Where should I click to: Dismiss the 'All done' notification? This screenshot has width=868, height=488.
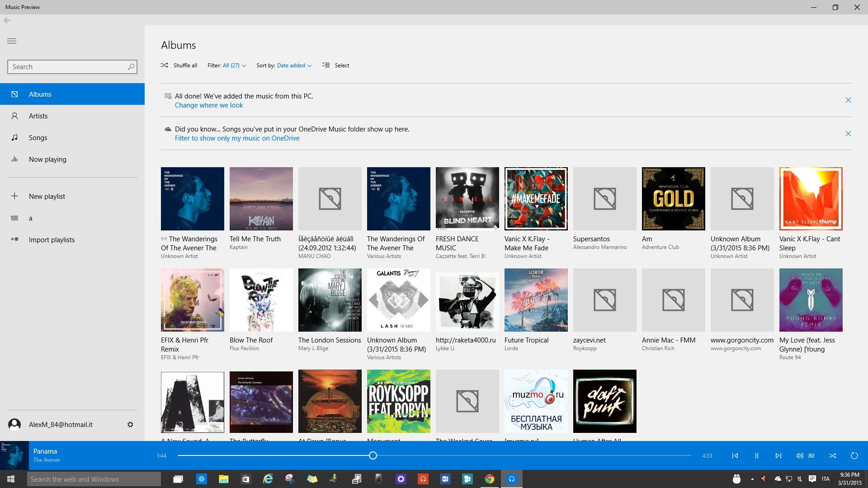(x=848, y=100)
